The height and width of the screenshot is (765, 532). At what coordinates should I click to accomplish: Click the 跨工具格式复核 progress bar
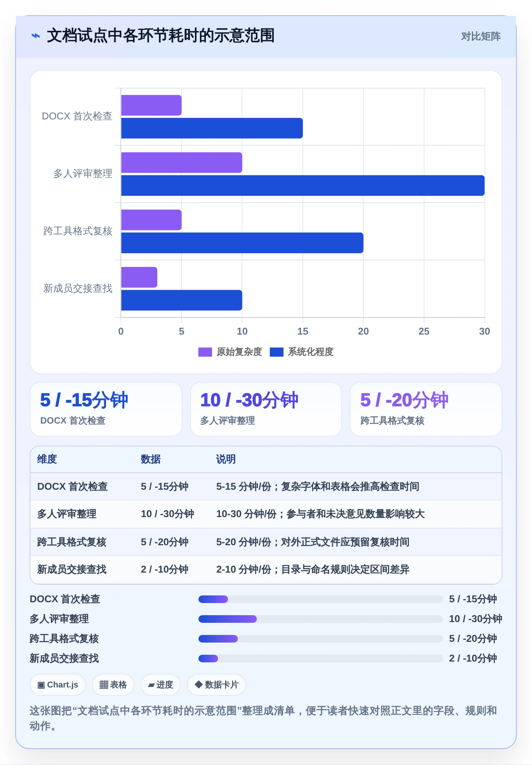[x=321, y=639]
